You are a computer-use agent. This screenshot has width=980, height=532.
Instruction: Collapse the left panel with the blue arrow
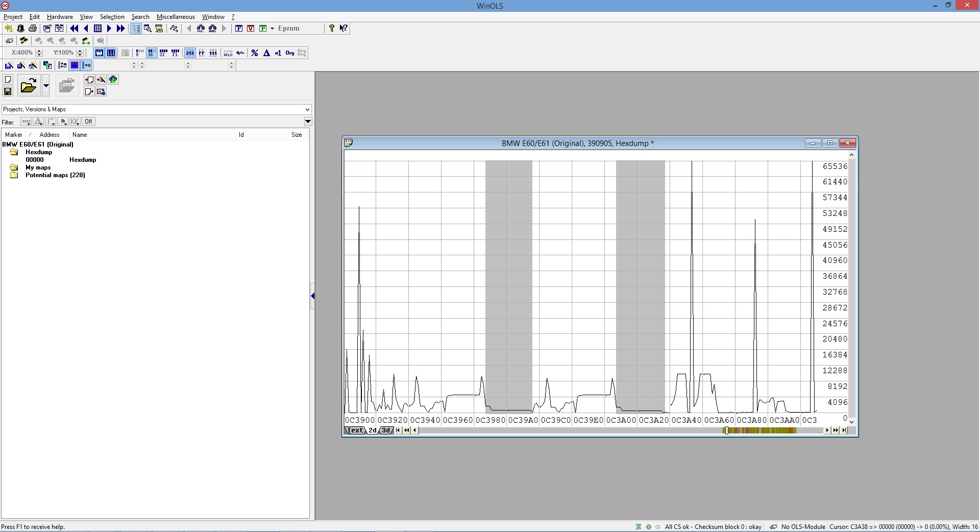click(x=312, y=296)
